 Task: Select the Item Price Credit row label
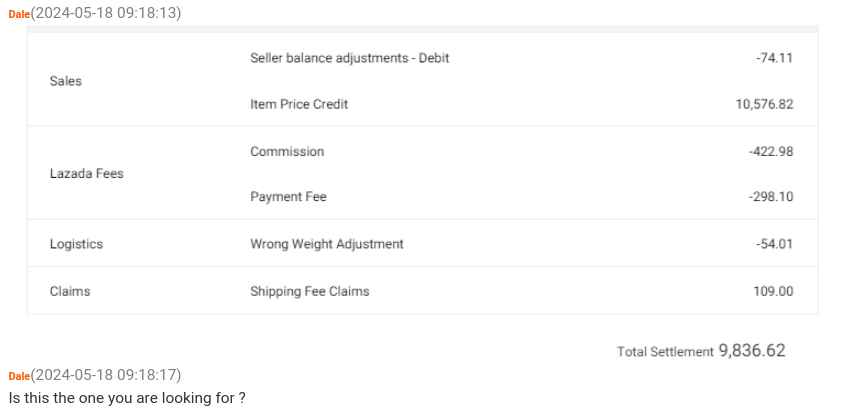click(299, 104)
